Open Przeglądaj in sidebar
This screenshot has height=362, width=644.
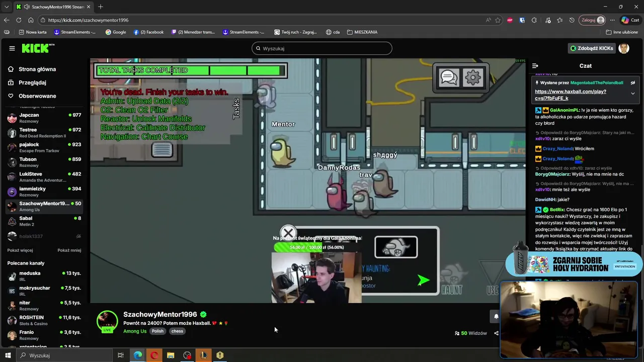coord(32,82)
